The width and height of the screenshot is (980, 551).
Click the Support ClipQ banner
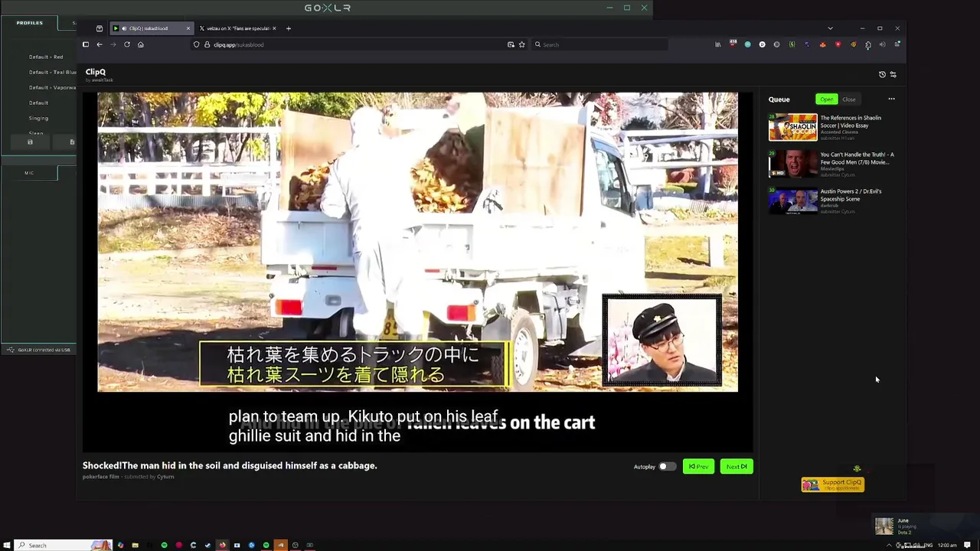click(832, 484)
